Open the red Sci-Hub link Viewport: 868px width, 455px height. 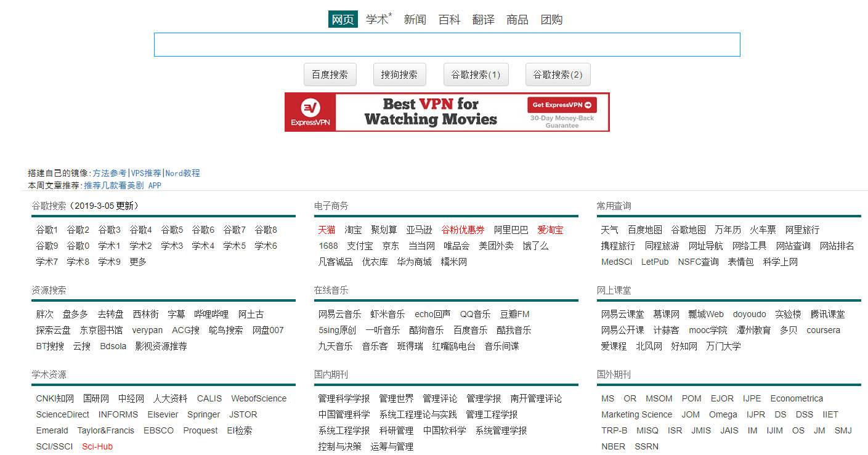pyautogui.click(x=97, y=446)
